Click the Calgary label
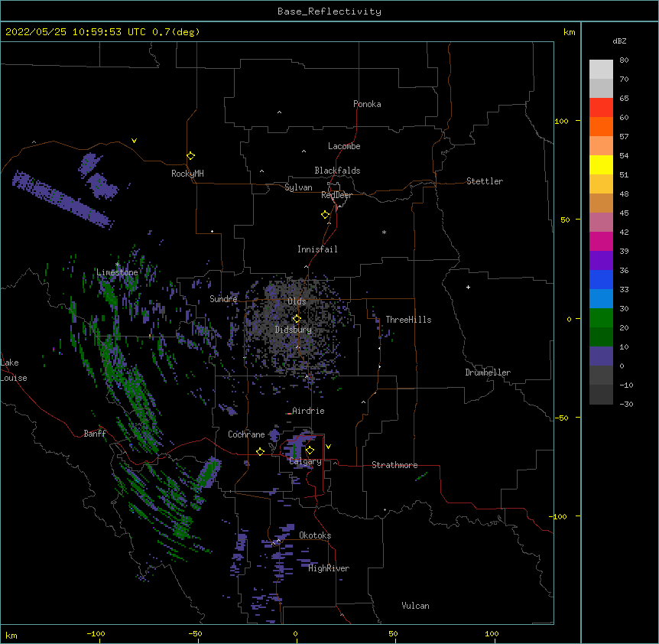659x644 pixels. pos(305,461)
